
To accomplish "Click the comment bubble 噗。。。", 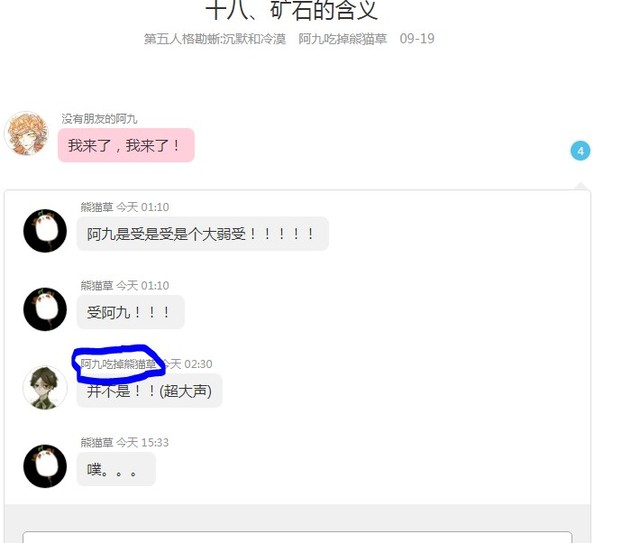I will point(116,469).
